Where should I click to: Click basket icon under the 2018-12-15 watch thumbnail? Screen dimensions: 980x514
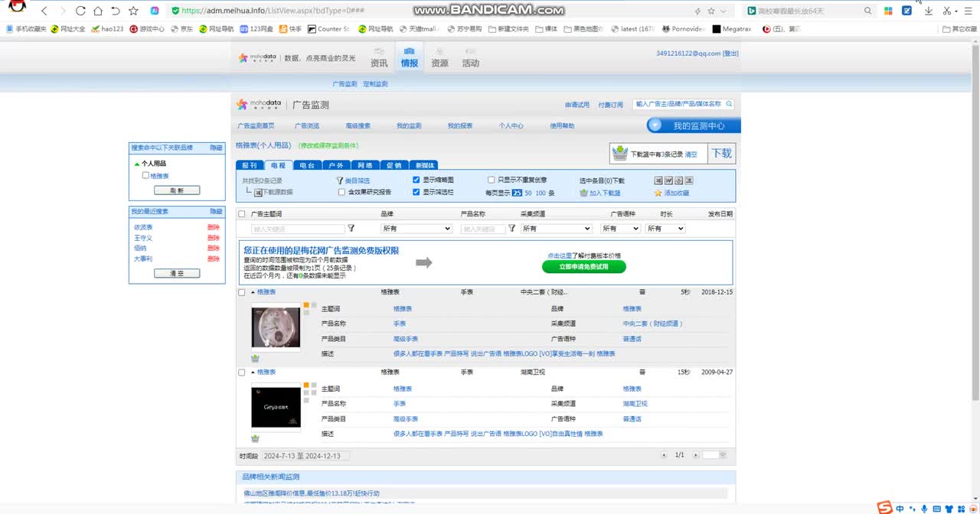point(255,358)
